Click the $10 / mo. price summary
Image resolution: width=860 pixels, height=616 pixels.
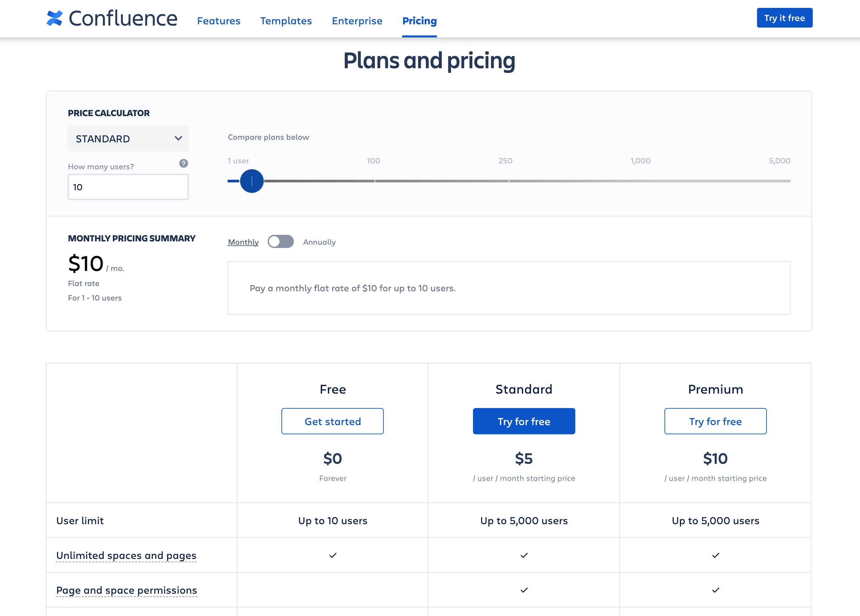coord(96,264)
